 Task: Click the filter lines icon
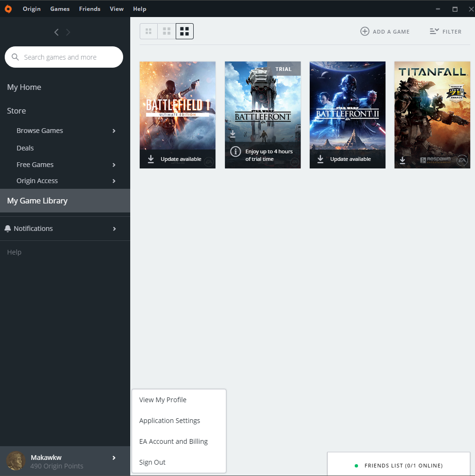click(x=434, y=31)
